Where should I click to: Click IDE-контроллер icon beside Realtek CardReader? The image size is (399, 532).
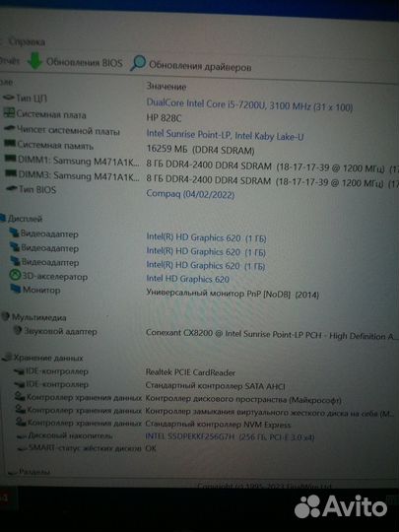tap(19, 371)
